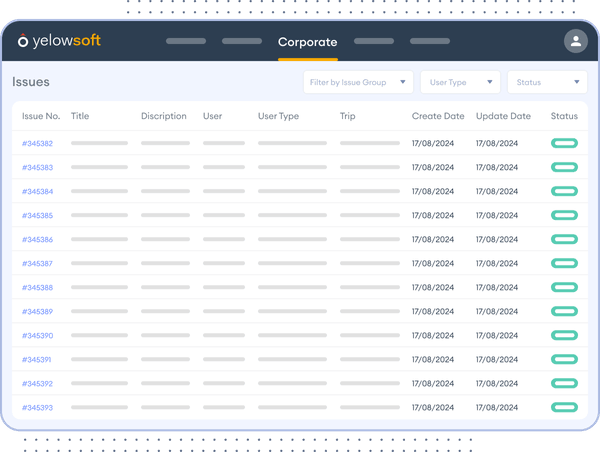Click status badge for issue #345383
Image resolution: width=600 pixels, height=452 pixels.
564,168
